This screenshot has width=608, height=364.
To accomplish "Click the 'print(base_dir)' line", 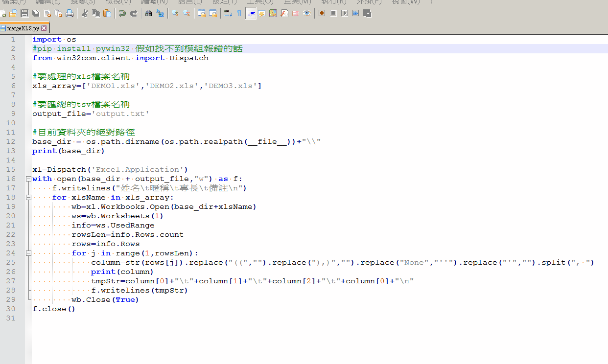I will pyautogui.click(x=69, y=151).
